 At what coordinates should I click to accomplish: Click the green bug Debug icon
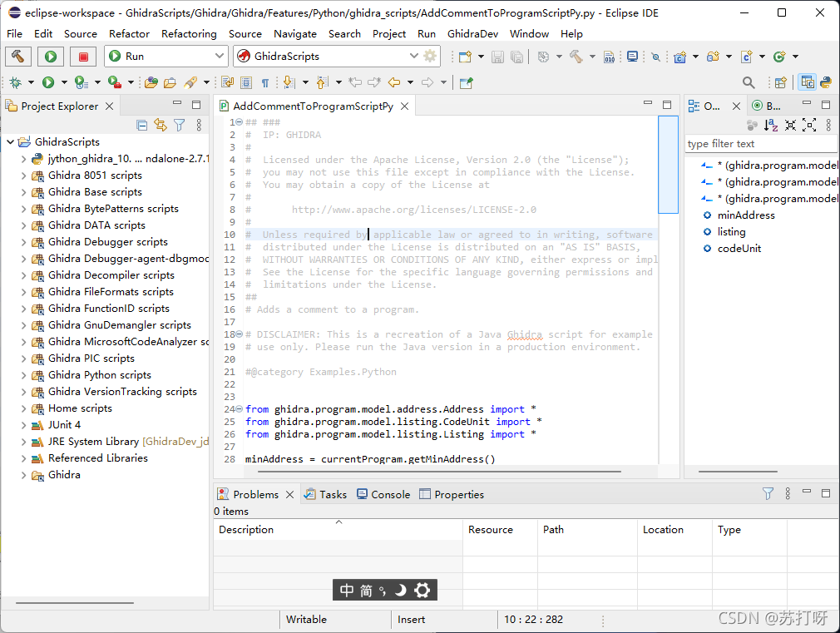coord(16,82)
